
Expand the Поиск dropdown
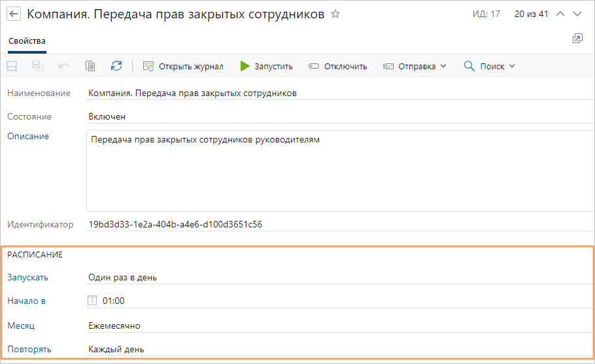(490, 66)
